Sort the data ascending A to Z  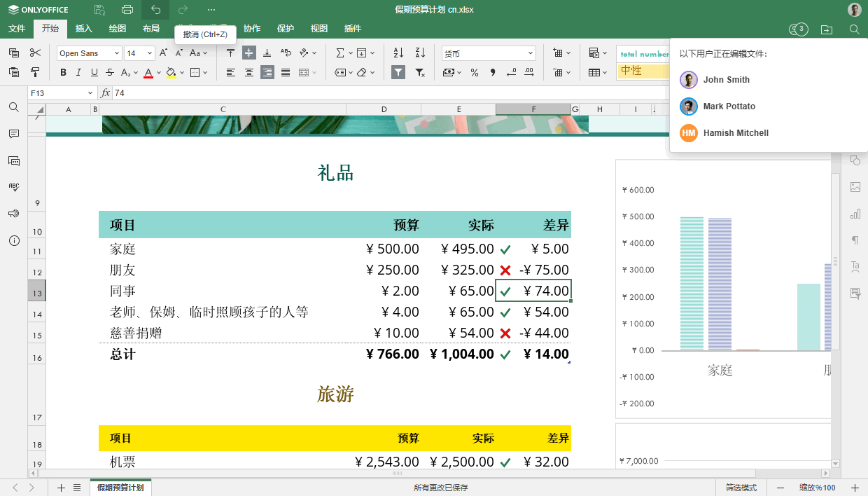coord(399,53)
